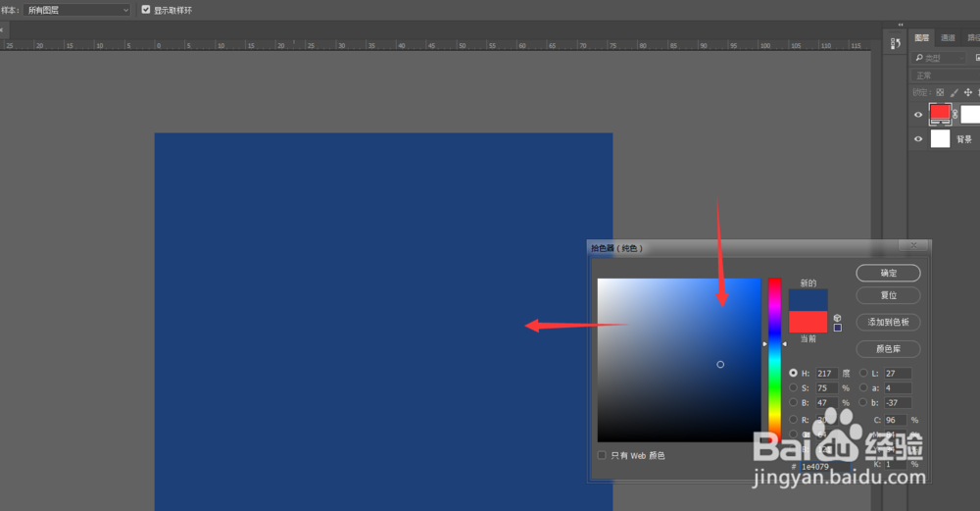Image resolution: width=980 pixels, height=511 pixels.
Task: Select the HSB brightness B radio button
Action: (x=793, y=402)
